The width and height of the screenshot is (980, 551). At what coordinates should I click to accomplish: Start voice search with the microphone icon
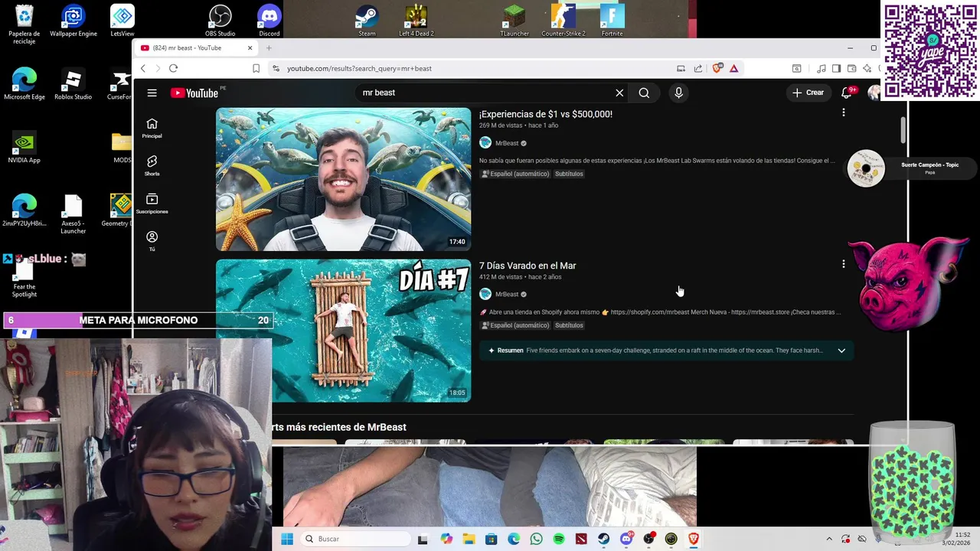(678, 93)
